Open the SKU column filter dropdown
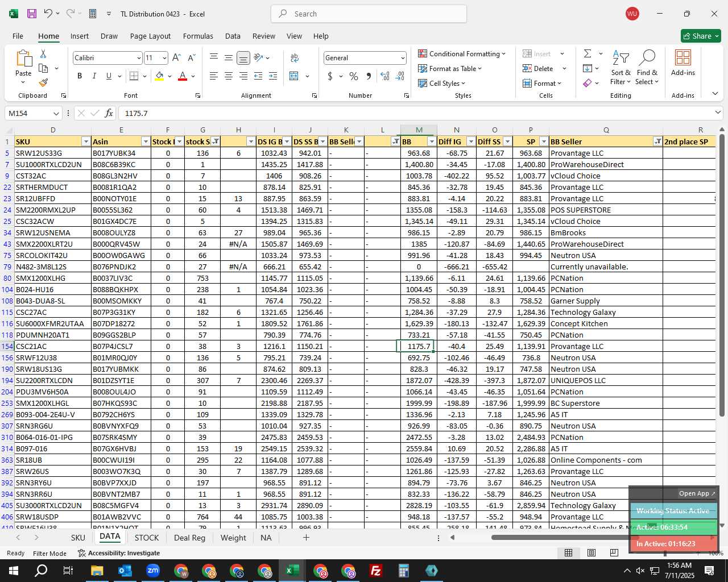728x582 pixels. coord(86,142)
